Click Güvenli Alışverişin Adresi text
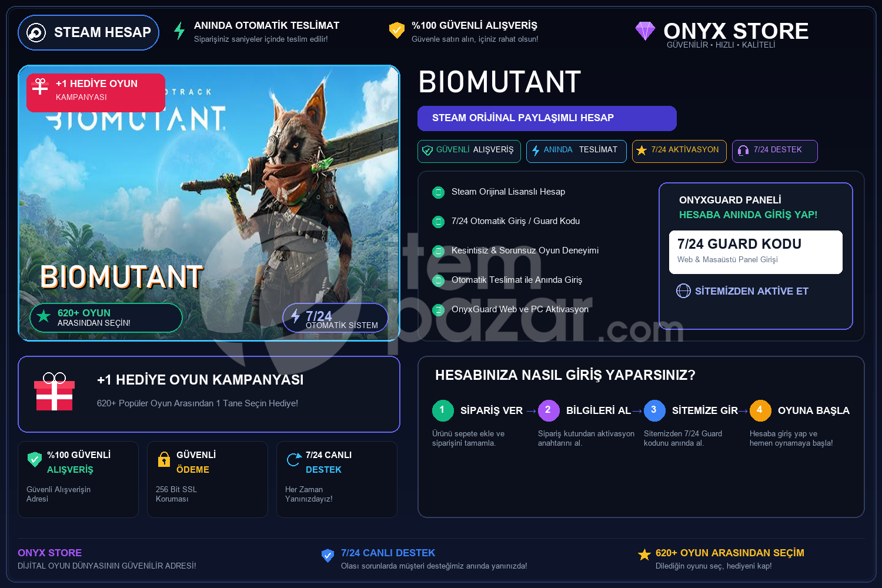The width and height of the screenshot is (882, 588). (58, 495)
